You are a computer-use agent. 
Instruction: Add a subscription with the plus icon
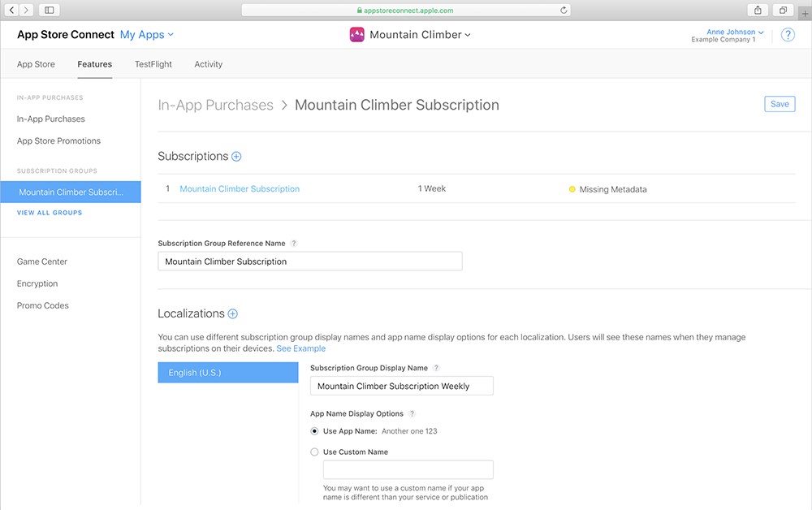[236, 157]
